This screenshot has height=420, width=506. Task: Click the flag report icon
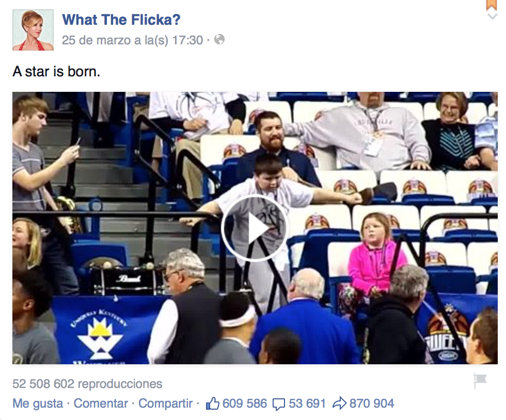[480, 380]
